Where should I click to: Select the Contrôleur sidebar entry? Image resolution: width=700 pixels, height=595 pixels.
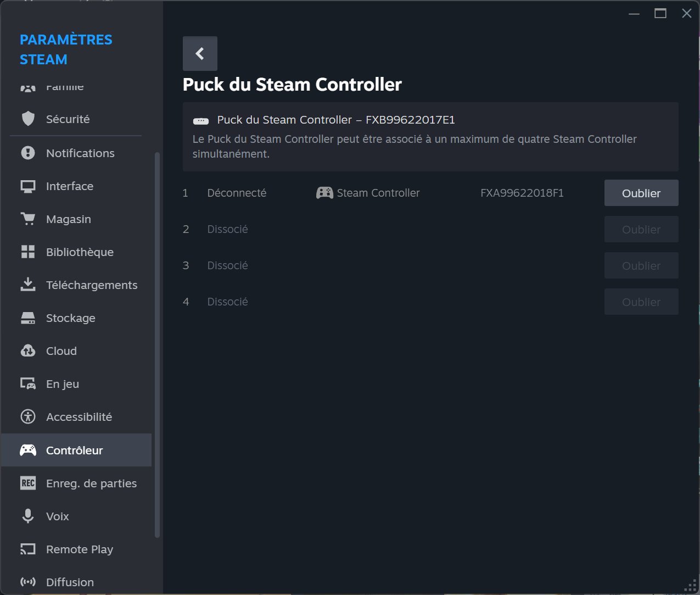point(76,450)
